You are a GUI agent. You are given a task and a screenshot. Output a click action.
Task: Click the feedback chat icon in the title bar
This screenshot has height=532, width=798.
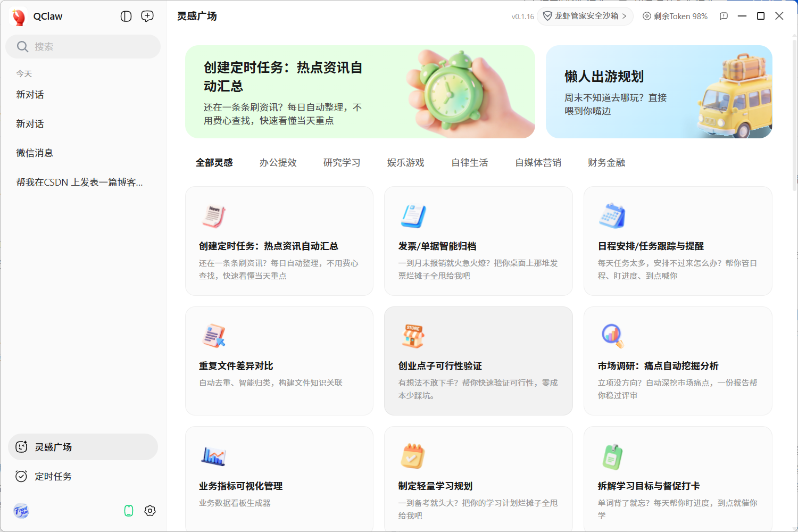tap(724, 16)
